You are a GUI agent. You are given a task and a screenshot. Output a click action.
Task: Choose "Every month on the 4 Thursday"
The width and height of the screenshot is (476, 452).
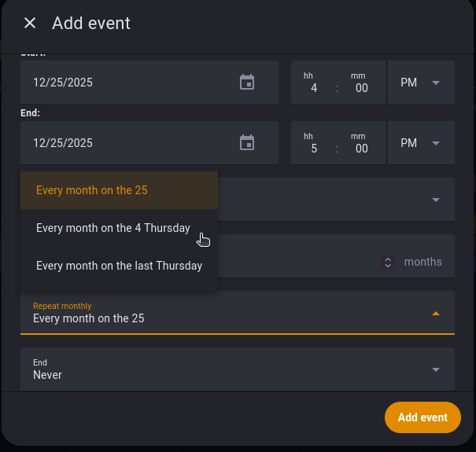113,228
